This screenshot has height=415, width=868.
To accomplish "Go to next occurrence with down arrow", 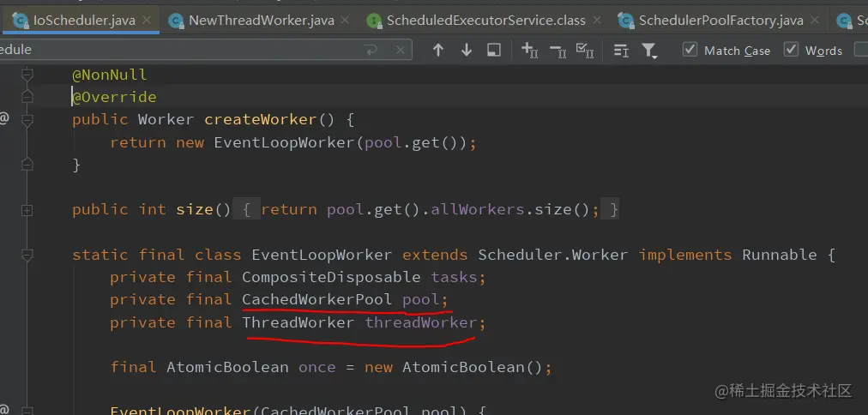I will (x=466, y=51).
